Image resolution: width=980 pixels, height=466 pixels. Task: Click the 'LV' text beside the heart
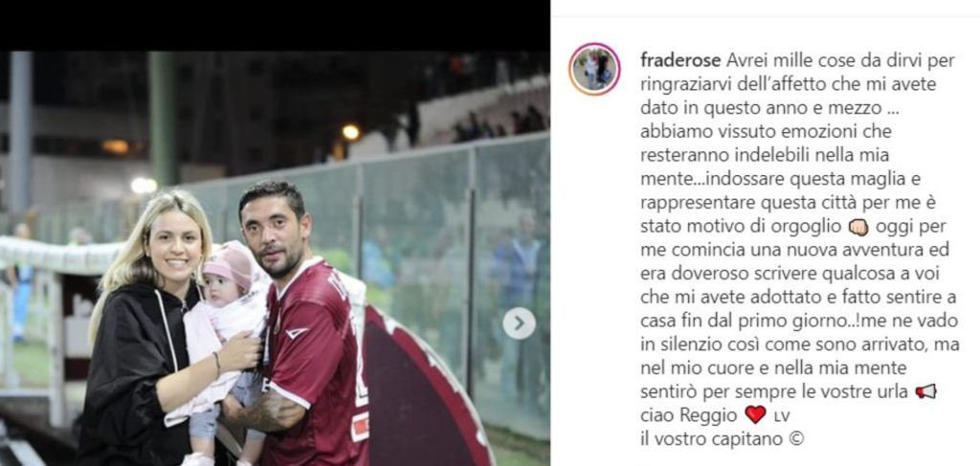(781, 416)
